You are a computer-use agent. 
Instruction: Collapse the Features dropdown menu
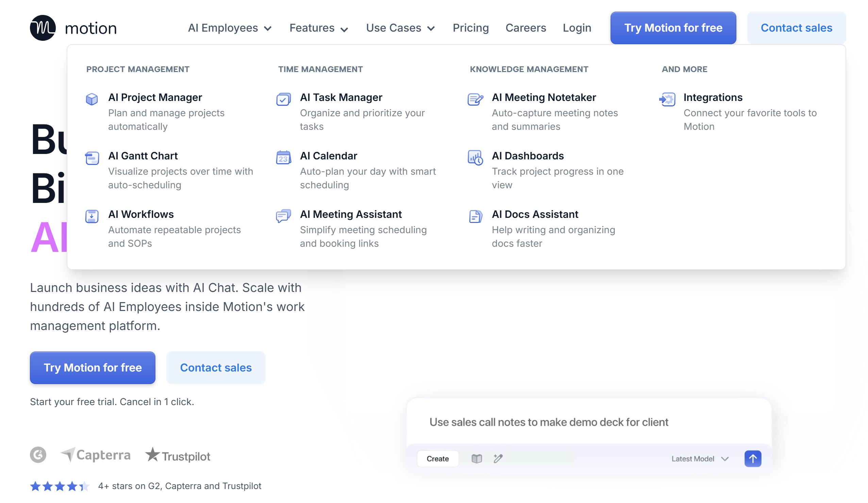pyautogui.click(x=319, y=28)
